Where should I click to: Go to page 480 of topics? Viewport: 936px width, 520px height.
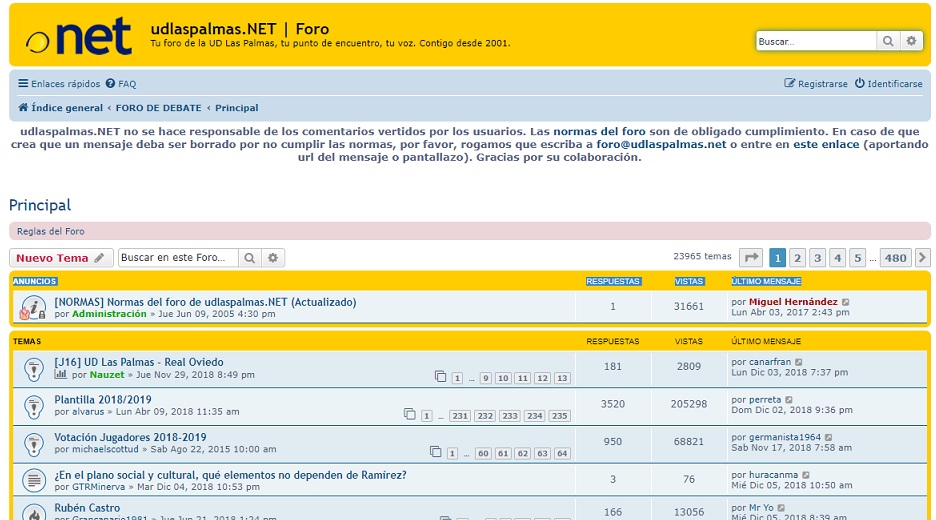pos(895,258)
